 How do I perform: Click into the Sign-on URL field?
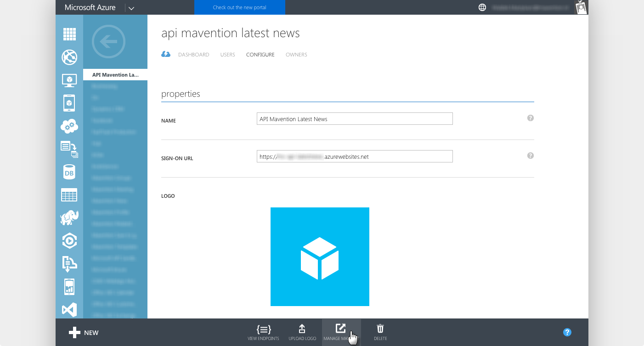[x=355, y=156]
